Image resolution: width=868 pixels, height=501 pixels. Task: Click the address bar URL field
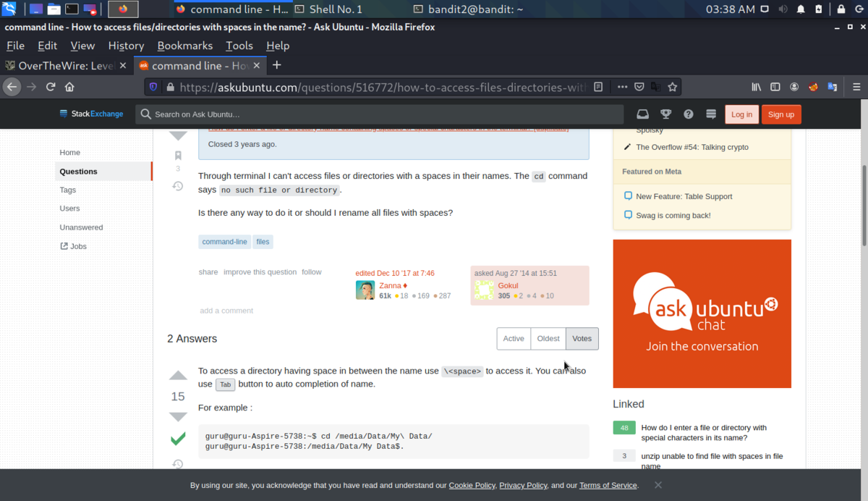[383, 87]
